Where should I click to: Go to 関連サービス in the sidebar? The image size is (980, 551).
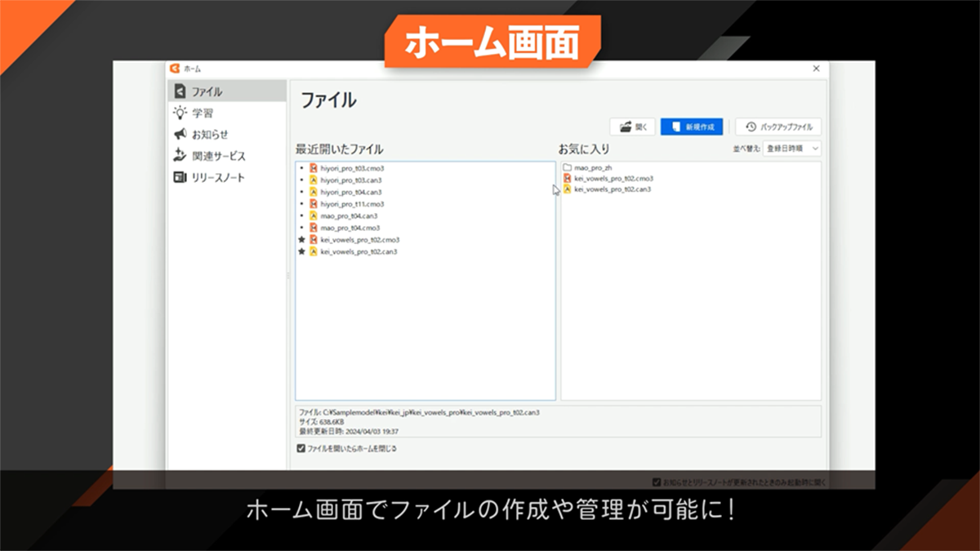[227, 156]
